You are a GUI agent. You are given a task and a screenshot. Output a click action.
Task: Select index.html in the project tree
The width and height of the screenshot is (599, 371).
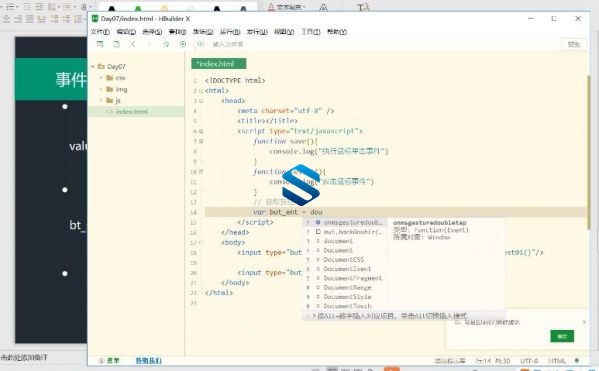[136, 112]
